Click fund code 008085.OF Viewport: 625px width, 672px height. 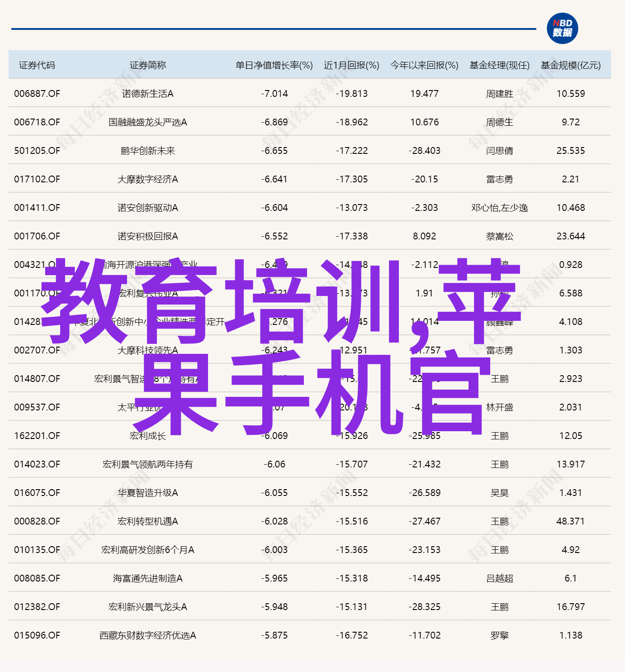37,578
